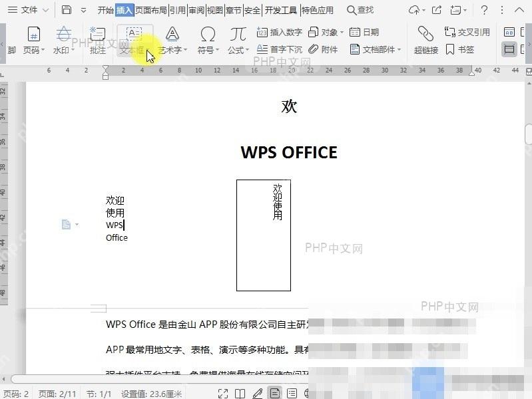Switch to writing mode pencil icon
The height and width of the screenshot is (399, 532).
[258, 394]
